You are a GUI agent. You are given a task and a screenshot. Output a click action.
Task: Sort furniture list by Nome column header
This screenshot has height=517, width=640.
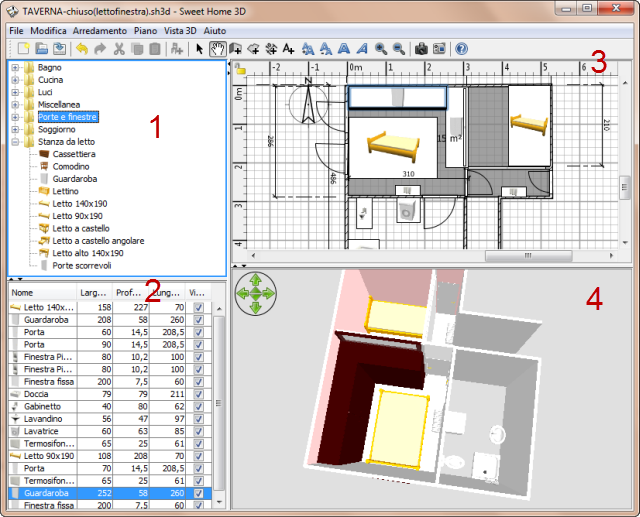[40, 293]
